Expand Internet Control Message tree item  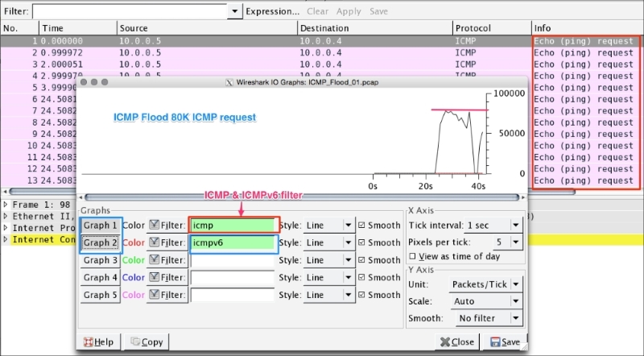point(6,239)
